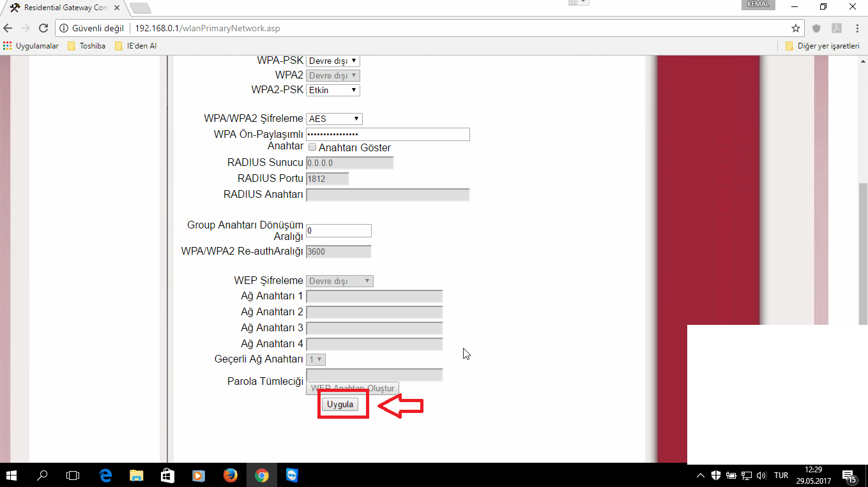Open the Windows Store from the taskbar
The image size is (868, 487).
[167, 476]
